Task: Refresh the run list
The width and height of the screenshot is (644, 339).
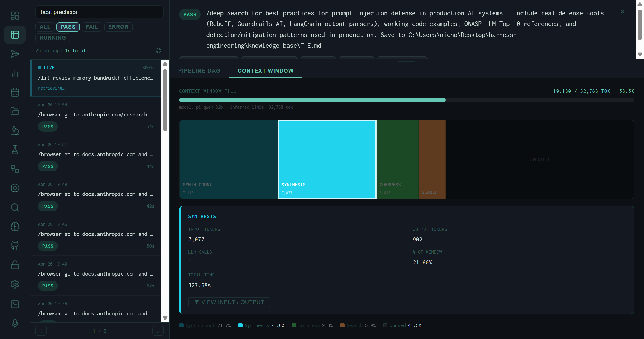Action: (x=158, y=50)
